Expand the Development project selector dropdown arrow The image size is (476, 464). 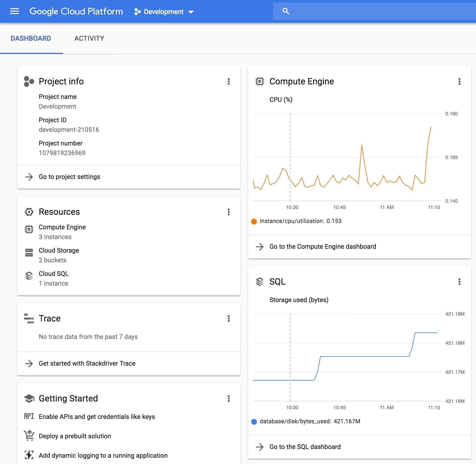pos(191,12)
